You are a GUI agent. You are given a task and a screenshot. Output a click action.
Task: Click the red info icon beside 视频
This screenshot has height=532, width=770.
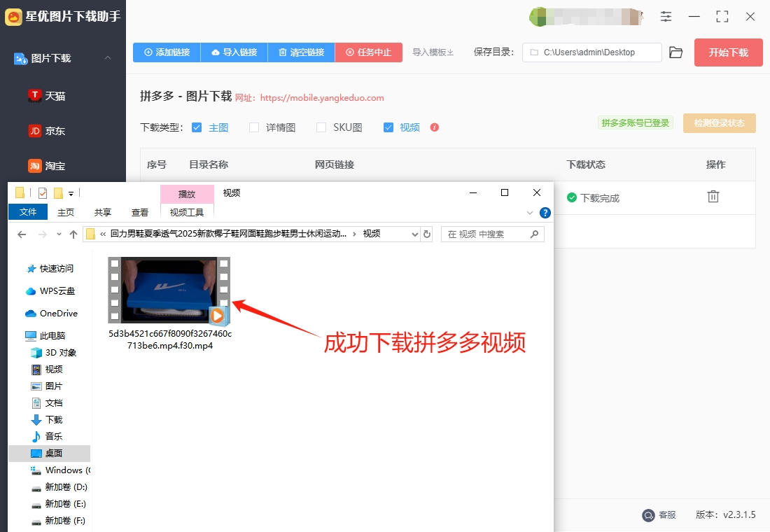(435, 127)
